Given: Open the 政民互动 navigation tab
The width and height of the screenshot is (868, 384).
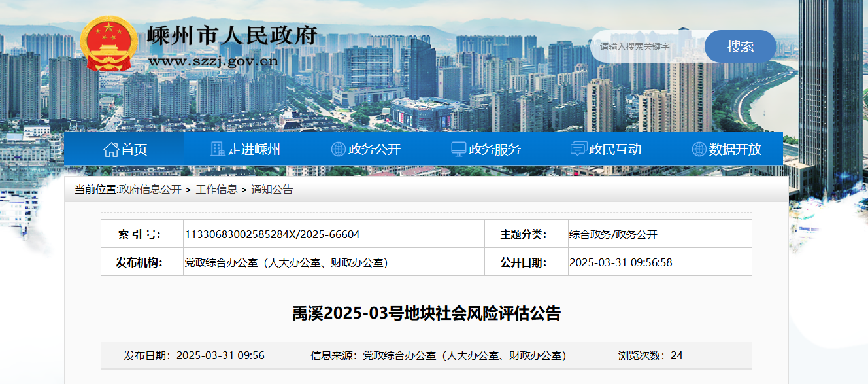Looking at the screenshot, I should [605, 149].
